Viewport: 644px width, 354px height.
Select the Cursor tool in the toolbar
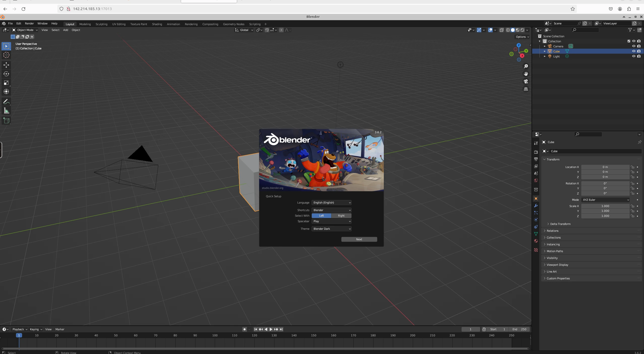tap(6, 55)
